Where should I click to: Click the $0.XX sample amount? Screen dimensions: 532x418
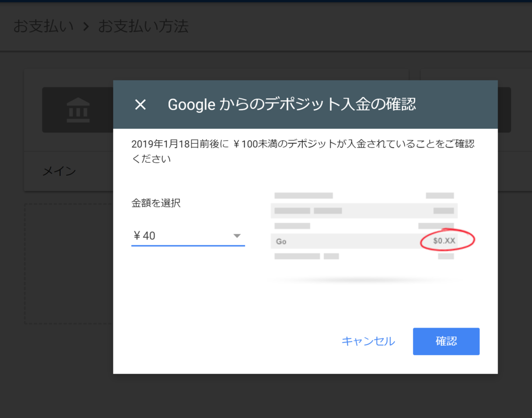point(444,241)
